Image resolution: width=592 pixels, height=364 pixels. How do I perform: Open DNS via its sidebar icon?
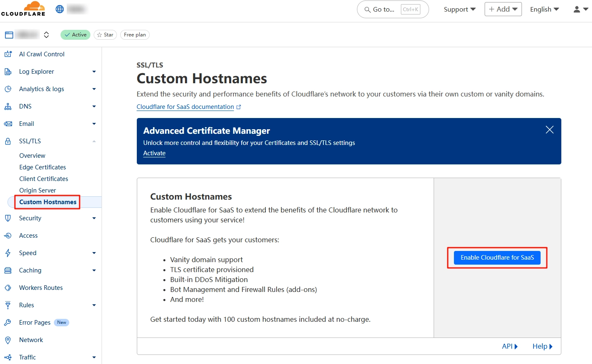point(8,106)
